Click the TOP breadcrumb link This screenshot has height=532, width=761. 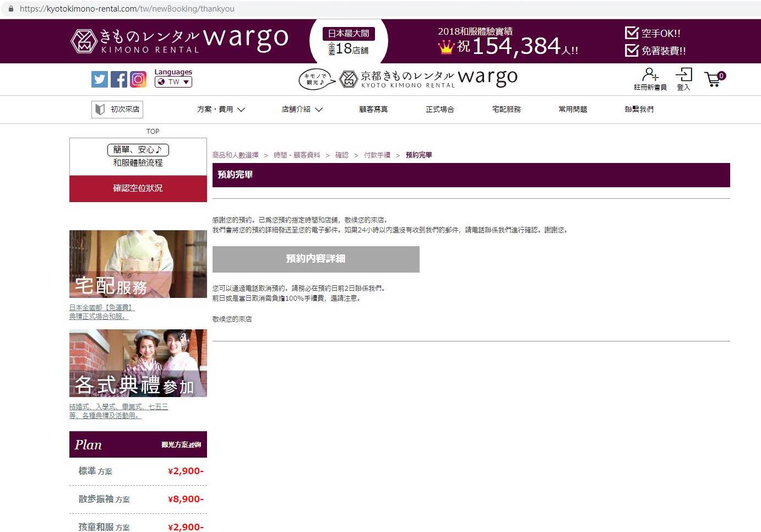153,131
